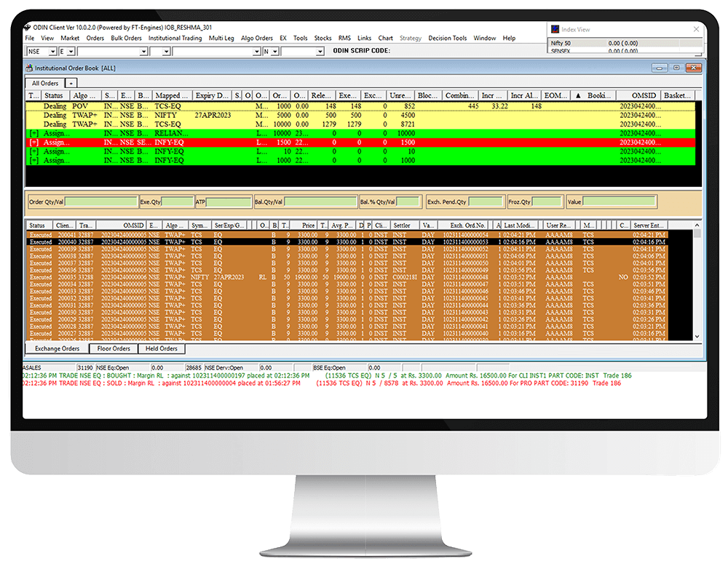Click the Exch. Pend.Qty field

(x=485, y=202)
